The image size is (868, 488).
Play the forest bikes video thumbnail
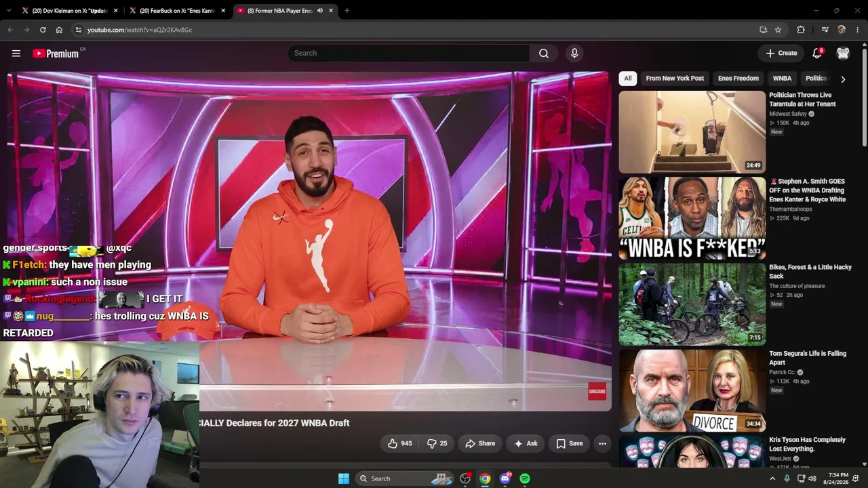point(692,304)
